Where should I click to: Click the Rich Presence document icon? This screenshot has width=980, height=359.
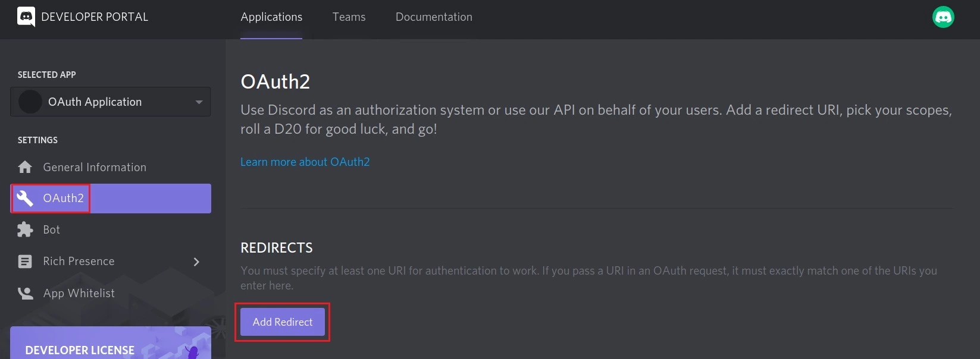click(25, 262)
